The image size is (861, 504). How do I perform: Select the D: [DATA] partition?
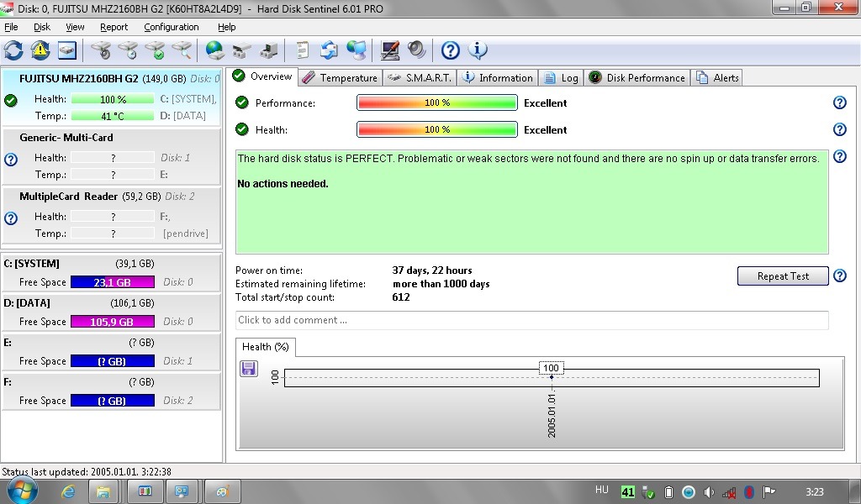click(x=111, y=312)
